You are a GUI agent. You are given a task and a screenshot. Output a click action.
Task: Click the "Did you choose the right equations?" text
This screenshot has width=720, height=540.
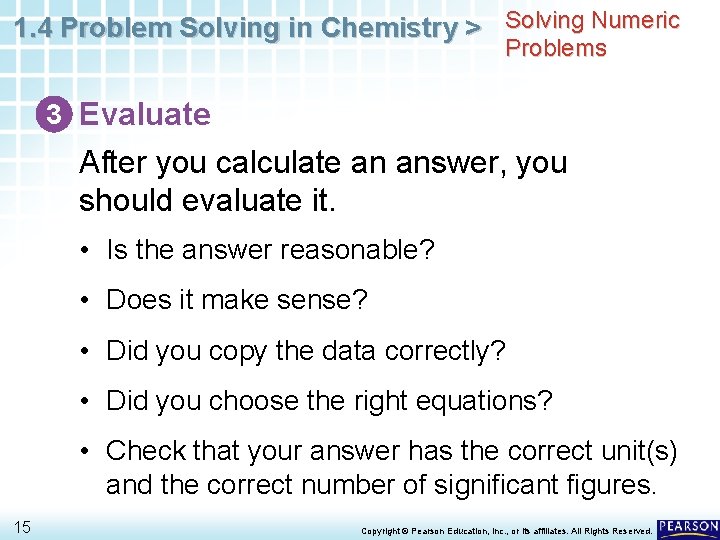pyautogui.click(x=329, y=401)
